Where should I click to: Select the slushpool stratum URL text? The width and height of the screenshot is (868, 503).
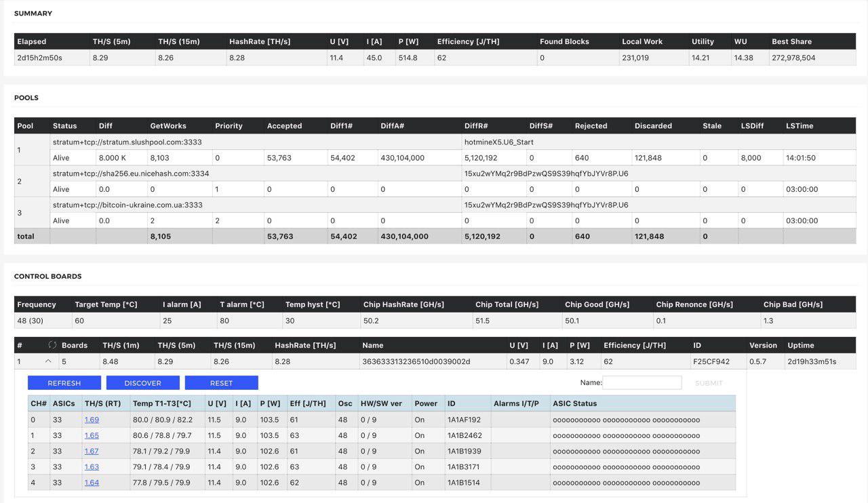(127, 142)
